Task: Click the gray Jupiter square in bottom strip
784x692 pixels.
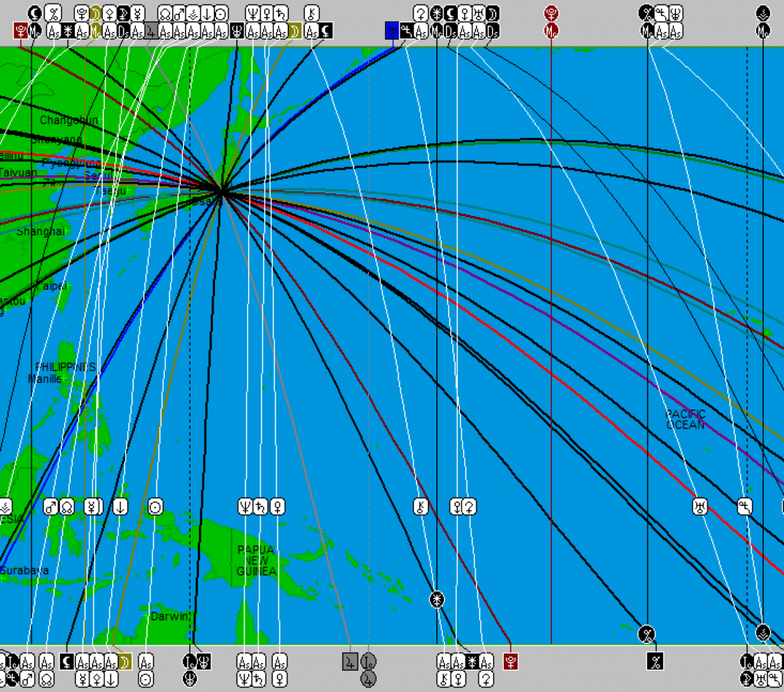Action: (x=351, y=661)
